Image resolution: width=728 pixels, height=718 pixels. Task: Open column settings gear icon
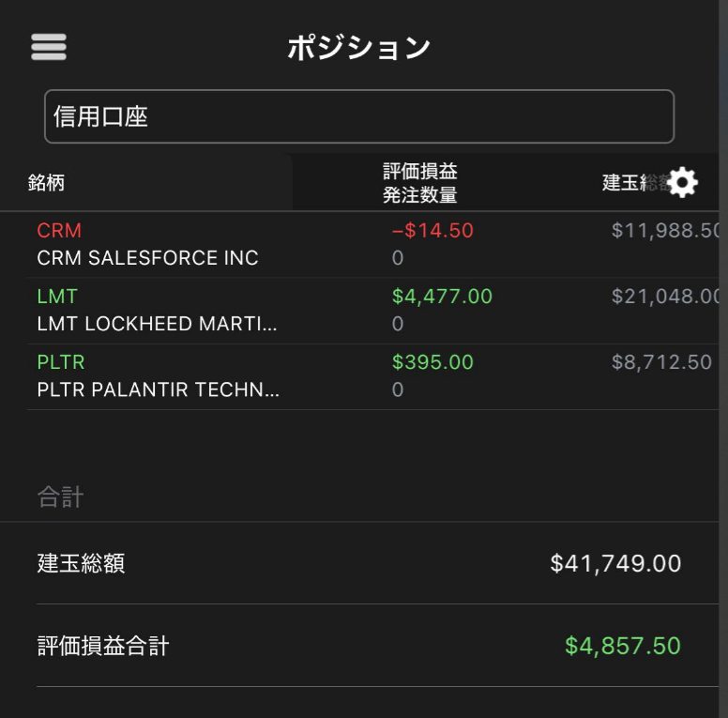click(682, 183)
